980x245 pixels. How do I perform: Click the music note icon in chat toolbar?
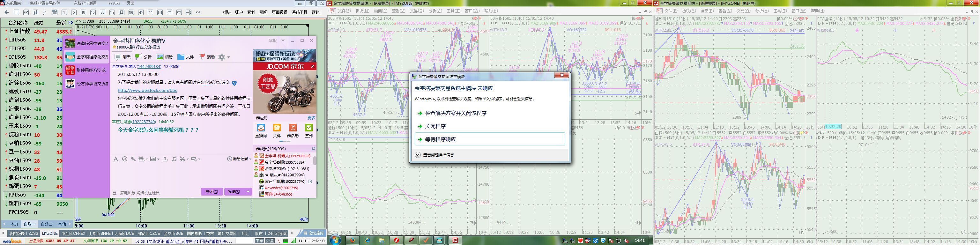[174, 159]
